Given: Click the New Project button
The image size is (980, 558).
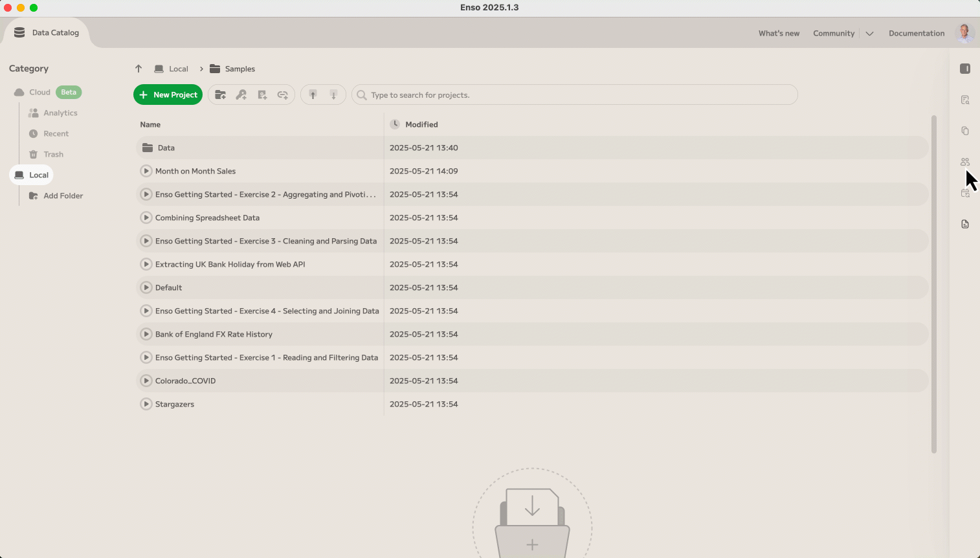Looking at the screenshot, I should point(168,95).
